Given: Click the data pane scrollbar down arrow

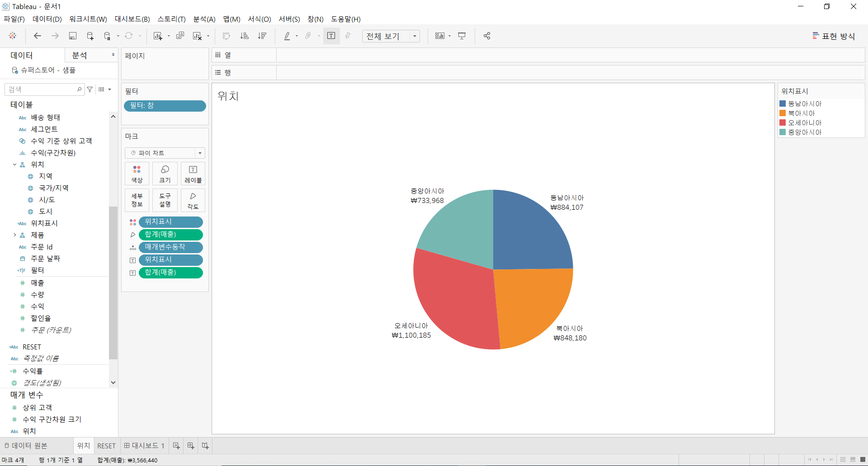Looking at the screenshot, I should (113, 382).
